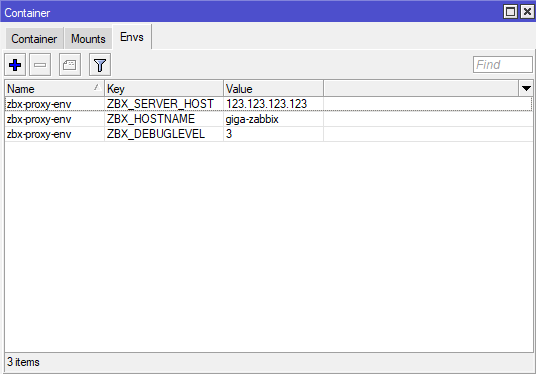Select the ZBX_DEBUGLEVEL key cell
536x374 pixels.
164,134
